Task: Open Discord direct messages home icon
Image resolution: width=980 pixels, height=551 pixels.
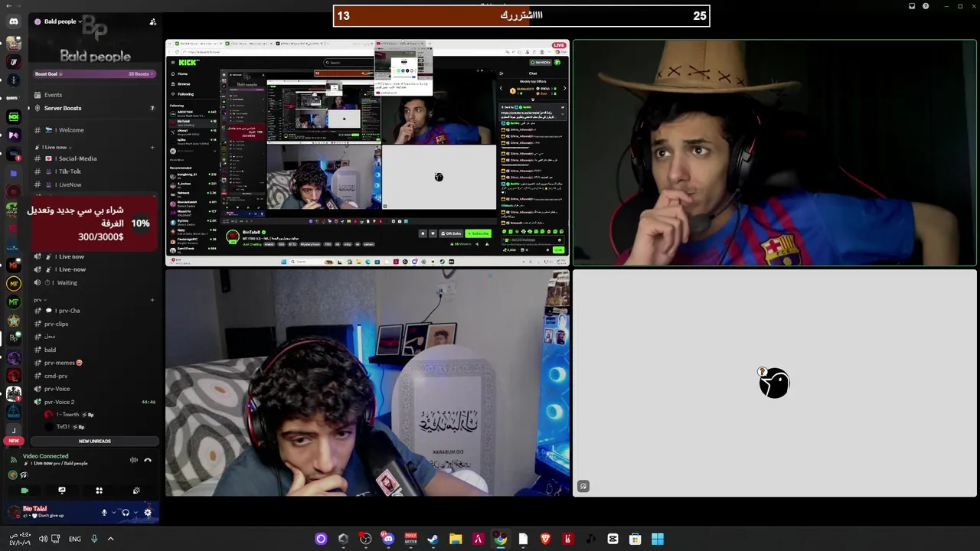Action: (x=13, y=21)
